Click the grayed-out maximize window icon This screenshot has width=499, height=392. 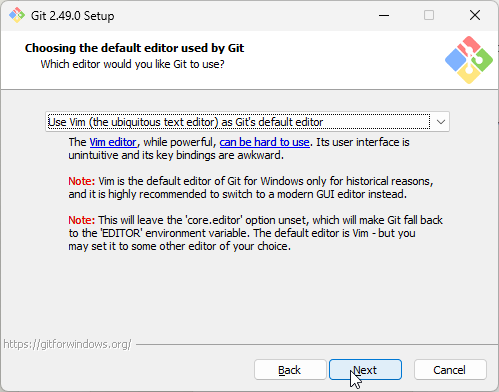429,15
